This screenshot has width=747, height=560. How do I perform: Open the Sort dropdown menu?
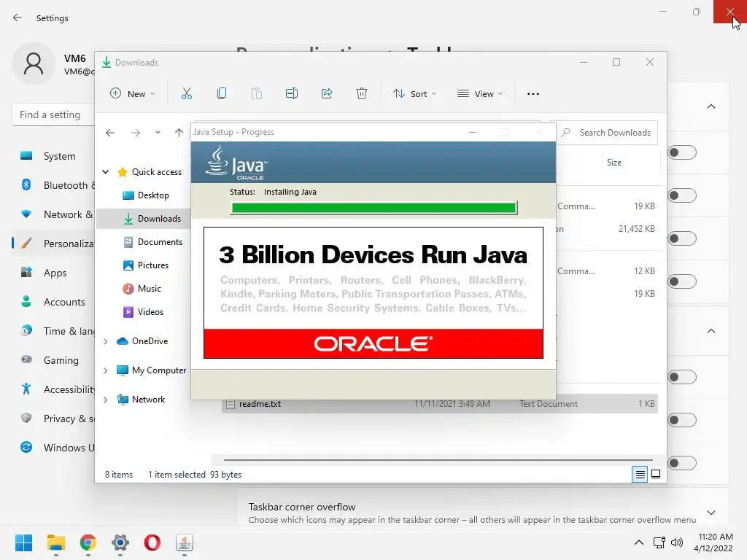[414, 94]
